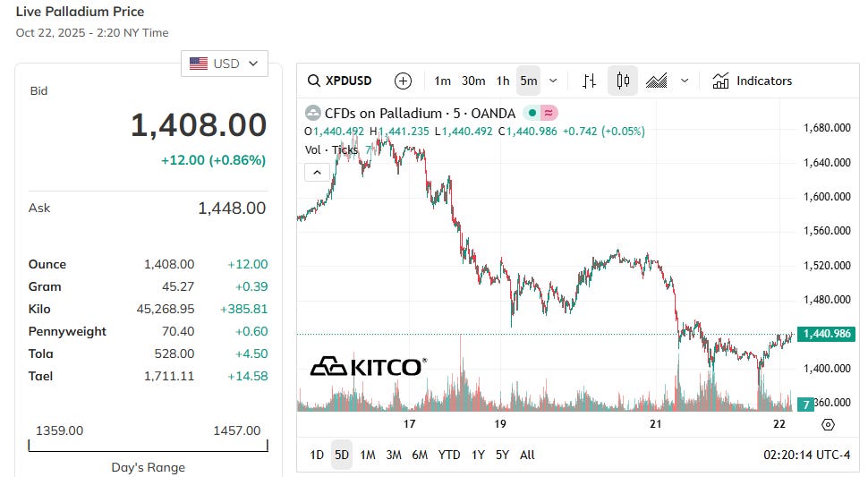Toggle the green market status dot
The image size is (868, 477).
click(532, 113)
